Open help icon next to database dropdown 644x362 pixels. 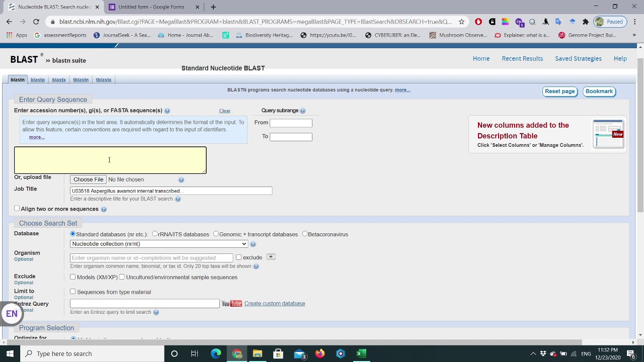253,244
